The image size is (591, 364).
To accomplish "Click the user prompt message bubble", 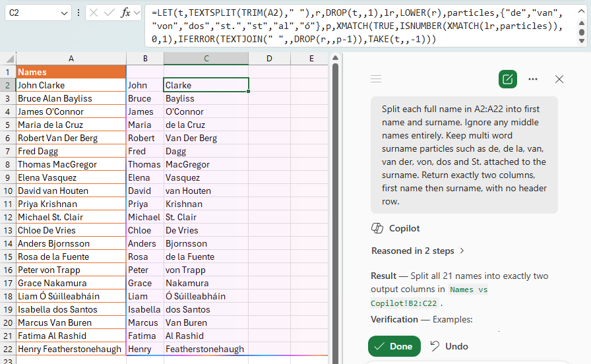I will click(x=464, y=155).
